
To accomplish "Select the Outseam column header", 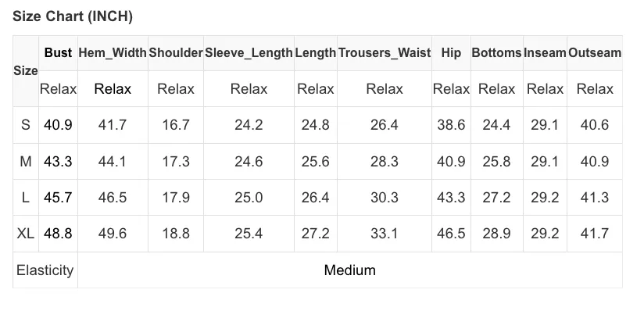I will point(595,52).
